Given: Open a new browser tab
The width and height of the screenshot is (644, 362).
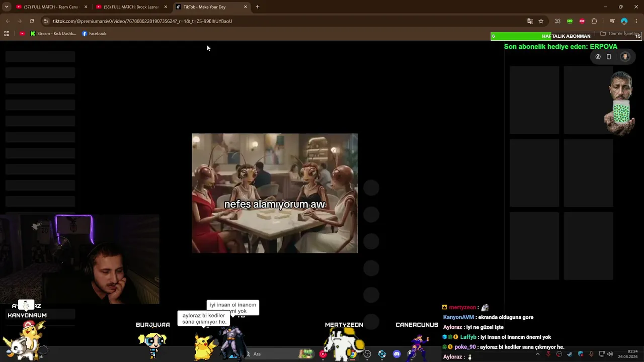Looking at the screenshot, I should click(258, 7).
